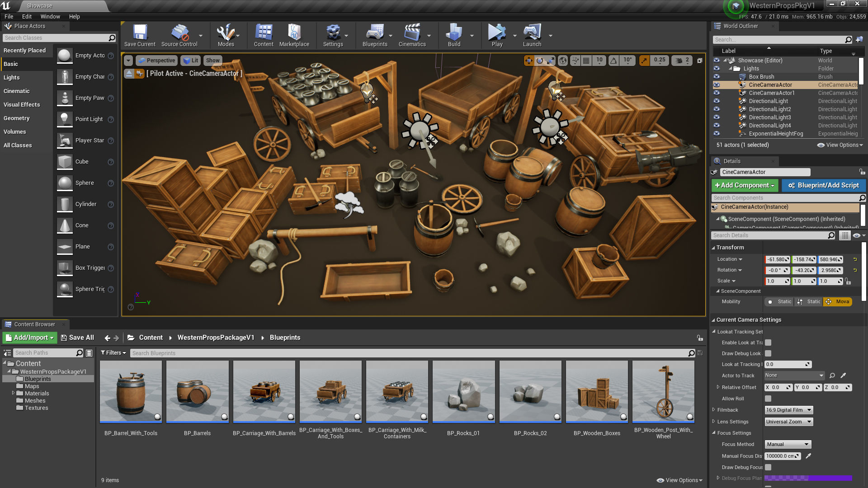The width and height of the screenshot is (868, 488).
Task: Open the Window menu
Action: point(50,16)
